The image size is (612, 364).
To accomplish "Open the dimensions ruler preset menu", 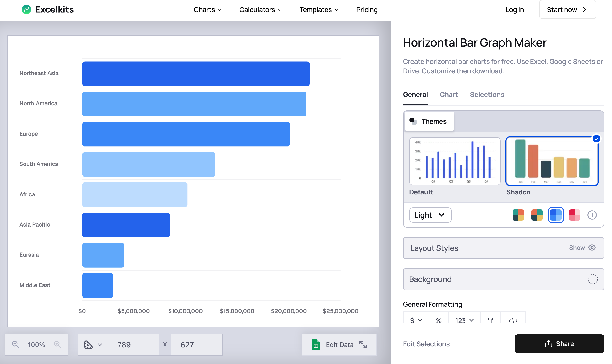I will pyautogui.click(x=93, y=344).
